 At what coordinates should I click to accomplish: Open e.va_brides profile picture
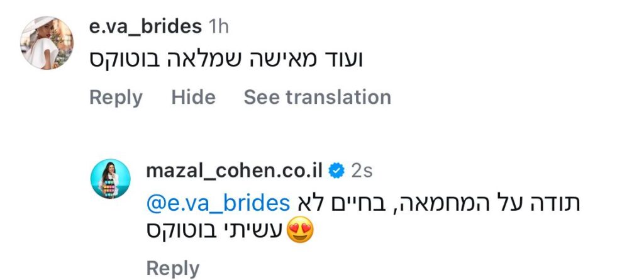click(x=47, y=43)
